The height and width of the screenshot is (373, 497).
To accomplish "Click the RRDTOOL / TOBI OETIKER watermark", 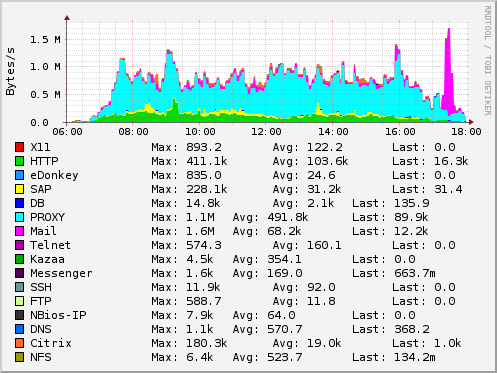I will [487, 61].
